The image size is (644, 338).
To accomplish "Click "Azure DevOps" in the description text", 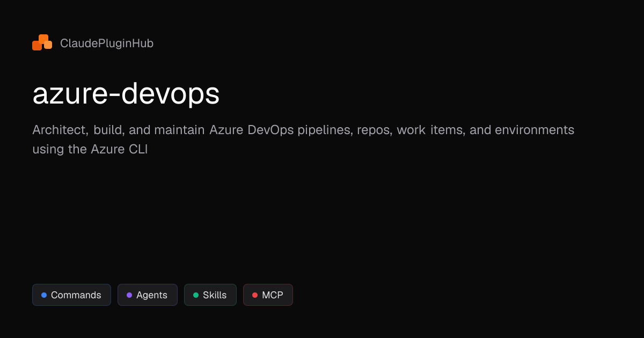I will [x=252, y=130].
